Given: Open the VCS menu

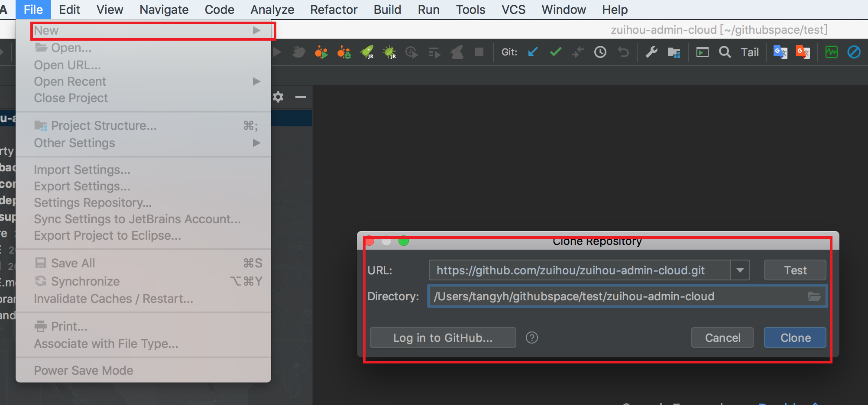Looking at the screenshot, I should [x=513, y=10].
